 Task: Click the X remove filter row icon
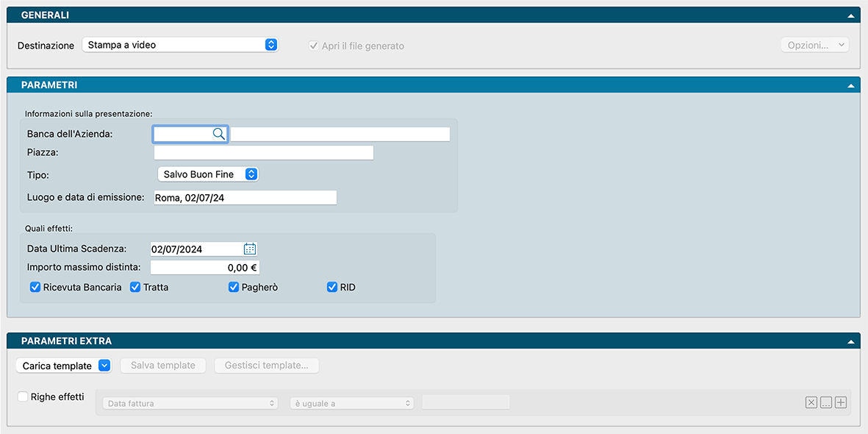pyautogui.click(x=811, y=402)
